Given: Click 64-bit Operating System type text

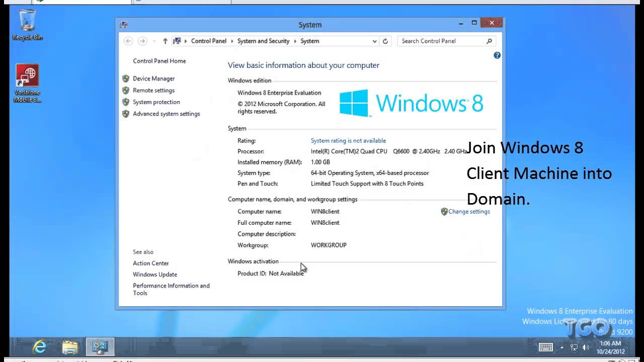Looking at the screenshot, I should point(370,173).
